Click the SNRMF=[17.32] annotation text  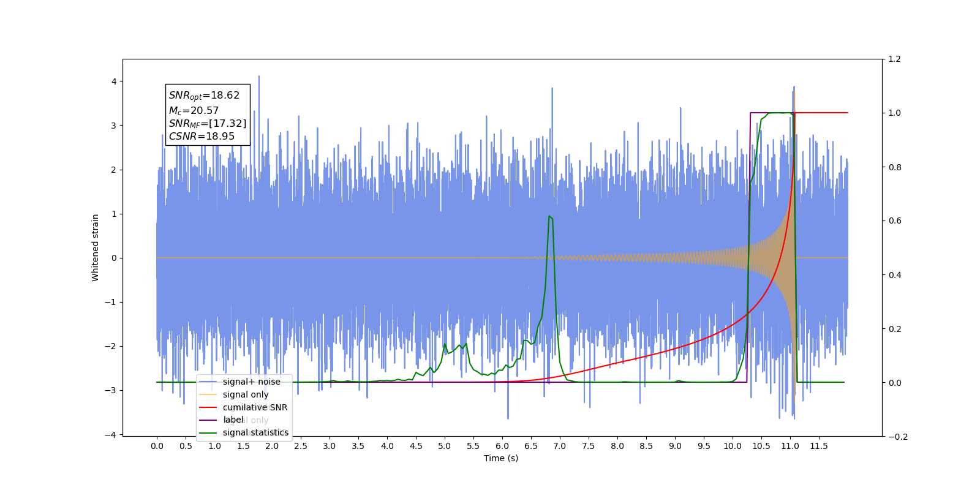coord(208,124)
